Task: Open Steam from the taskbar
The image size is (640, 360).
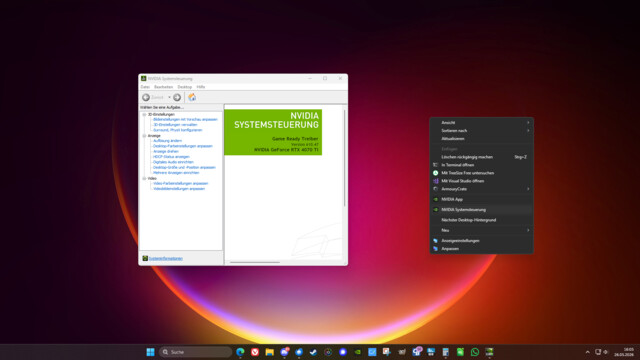Action: tap(313, 352)
